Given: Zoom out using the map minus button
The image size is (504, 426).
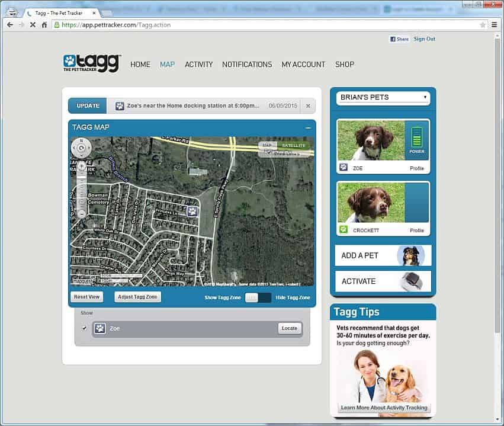Looking at the screenshot, I should click(82, 213).
